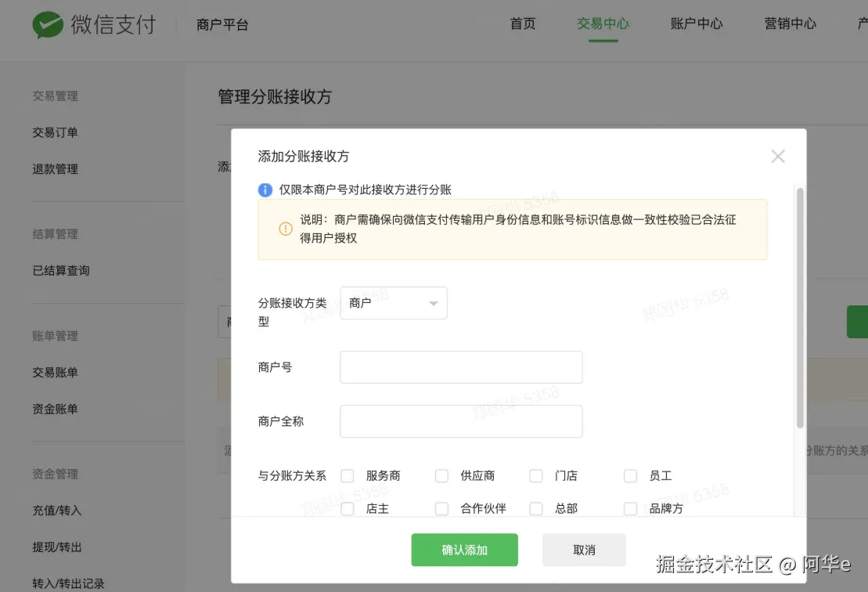Tick the 员工 checkbox
The width and height of the screenshot is (868, 592).
[x=631, y=475]
